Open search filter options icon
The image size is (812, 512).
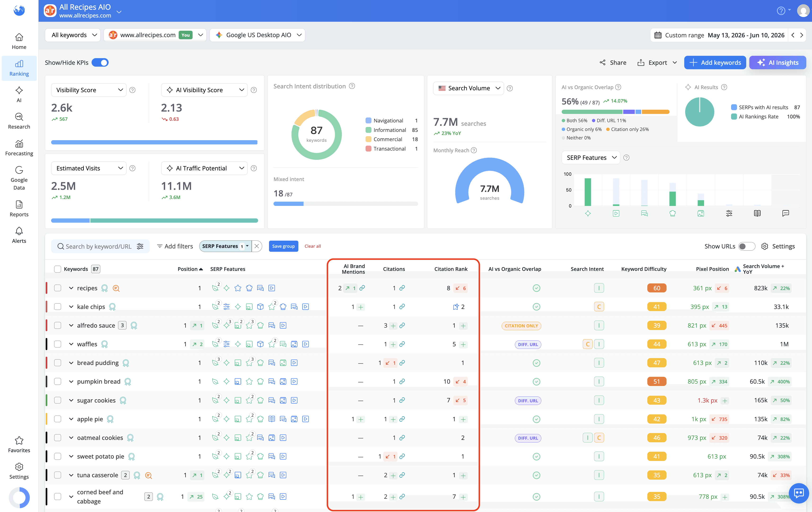(140, 246)
